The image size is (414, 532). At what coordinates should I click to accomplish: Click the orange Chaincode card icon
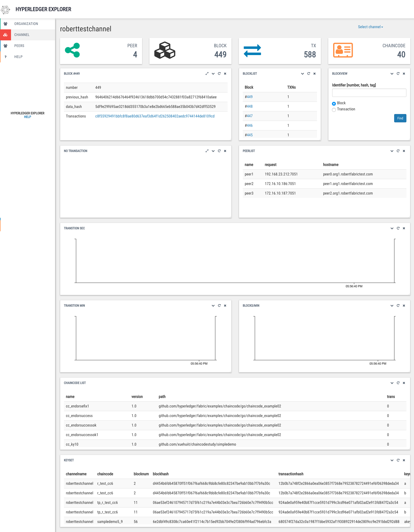tap(343, 50)
